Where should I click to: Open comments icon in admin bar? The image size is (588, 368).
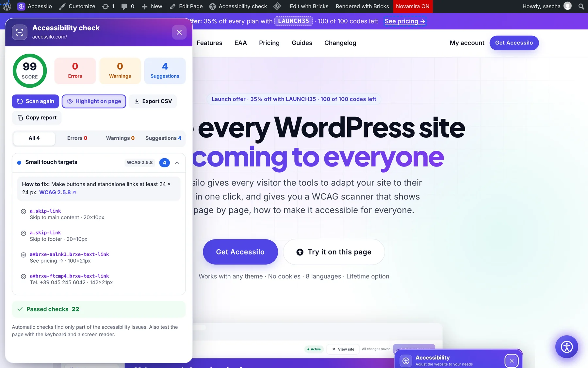tap(127, 6)
